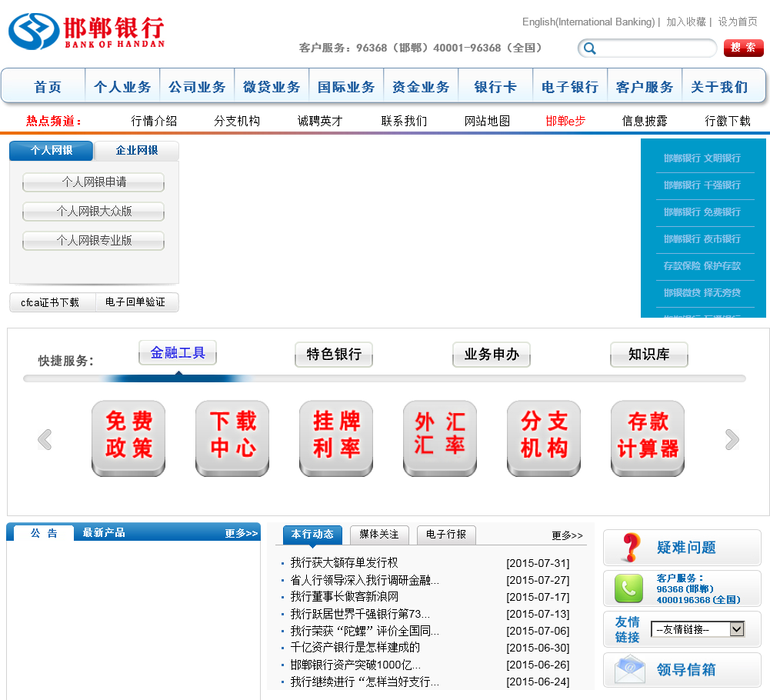Image resolution: width=770 pixels, height=700 pixels.
Task: Open the 挂牌利率 tile icon
Action: coord(336,438)
